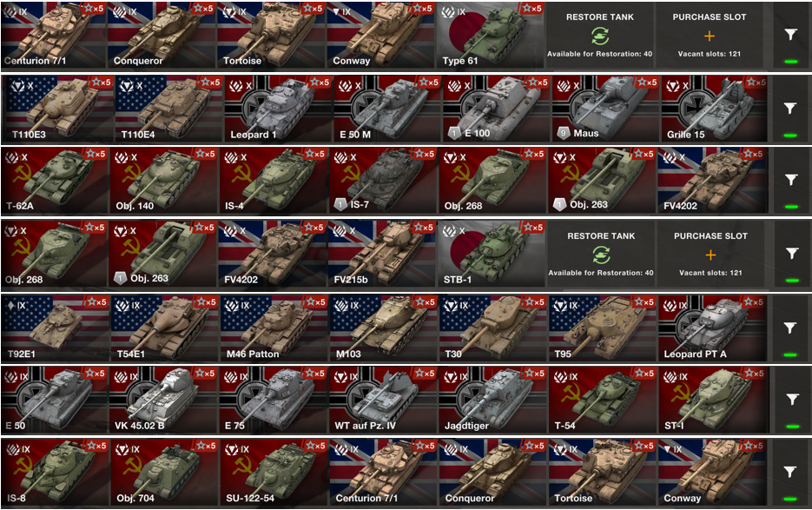Image resolution: width=812 pixels, height=510 pixels.
Task: Click filter funnel icon next to Leopard PT A
Action: click(x=789, y=328)
